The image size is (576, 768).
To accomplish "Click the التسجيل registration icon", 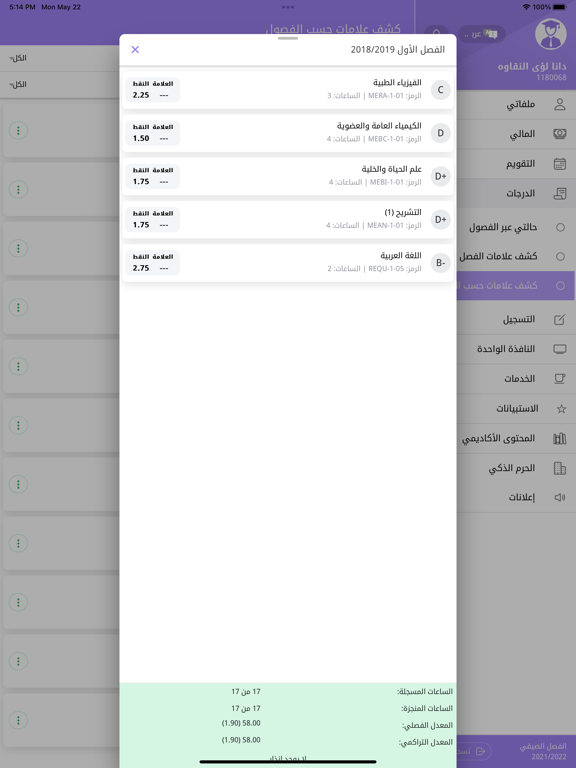I will pyautogui.click(x=559, y=319).
